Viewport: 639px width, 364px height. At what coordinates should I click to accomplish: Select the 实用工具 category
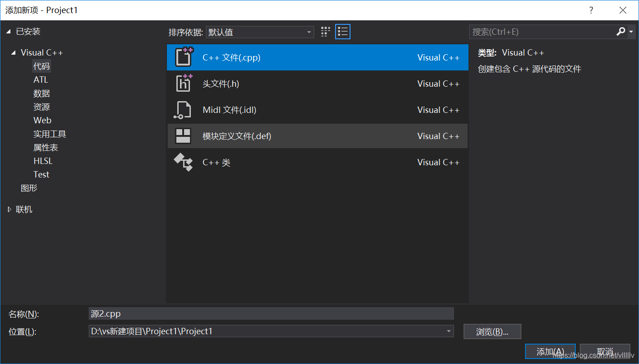click(50, 134)
